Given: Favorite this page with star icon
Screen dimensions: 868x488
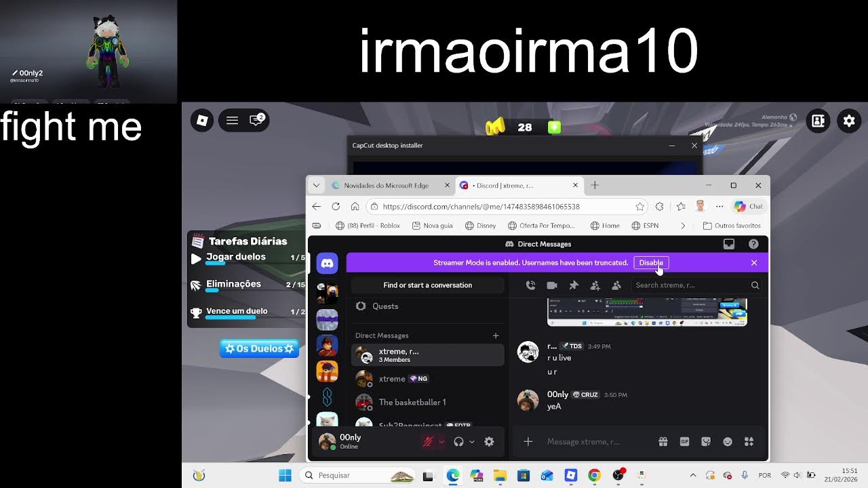Looking at the screenshot, I should point(639,206).
